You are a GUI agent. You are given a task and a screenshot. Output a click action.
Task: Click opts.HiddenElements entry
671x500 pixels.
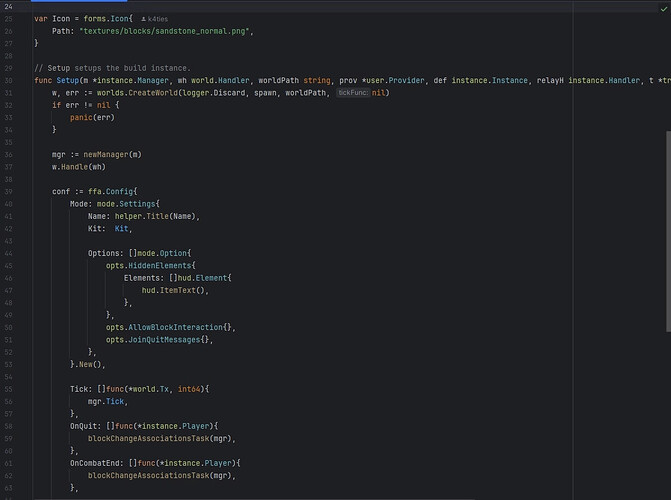coord(151,265)
